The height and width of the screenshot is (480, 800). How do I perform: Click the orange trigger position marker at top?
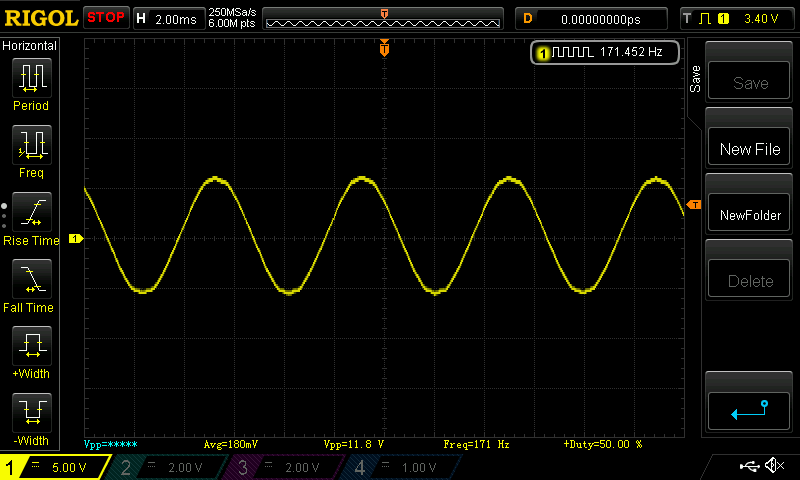pos(384,49)
